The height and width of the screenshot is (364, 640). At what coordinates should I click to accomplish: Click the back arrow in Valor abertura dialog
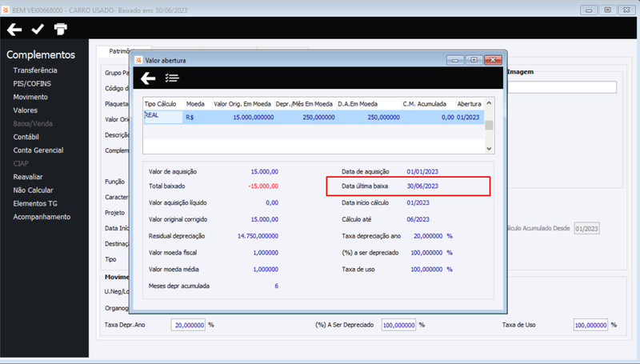[148, 78]
